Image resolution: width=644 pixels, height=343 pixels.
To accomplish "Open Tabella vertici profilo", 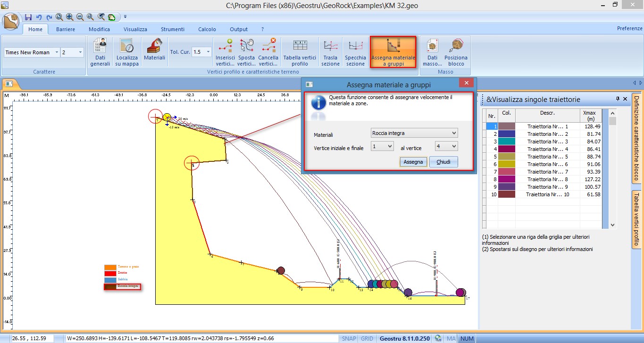I will pos(300,52).
